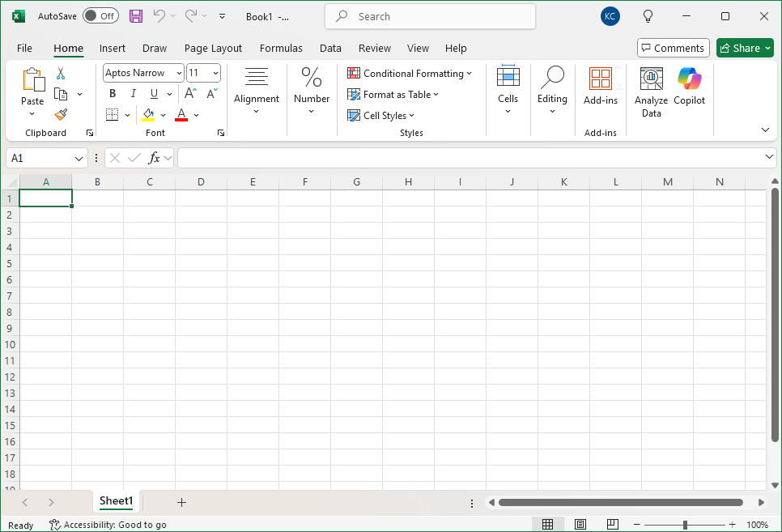Toggle bold formatting
The height and width of the screenshot is (532, 782).
point(113,94)
